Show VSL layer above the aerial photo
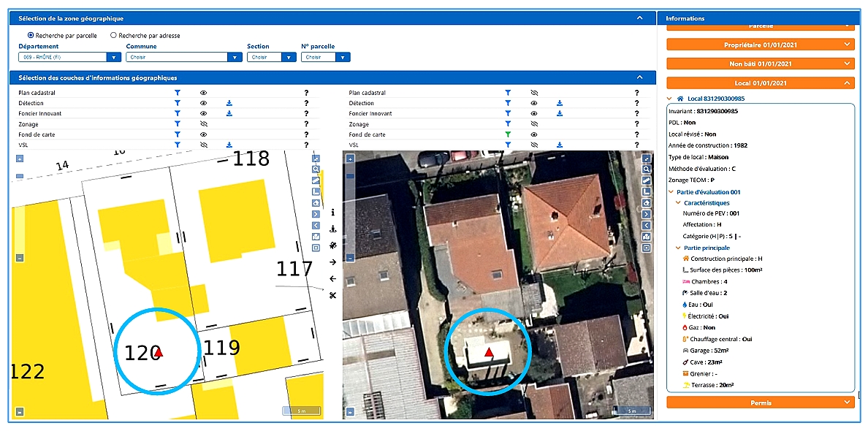Image resolution: width=868 pixels, height=431 pixels. 533,145
